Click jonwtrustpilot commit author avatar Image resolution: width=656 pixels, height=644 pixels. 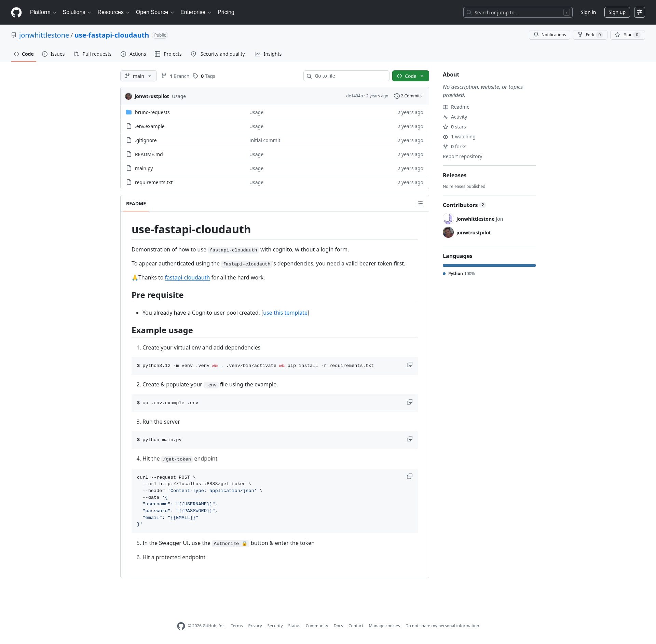[x=128, y=96]
